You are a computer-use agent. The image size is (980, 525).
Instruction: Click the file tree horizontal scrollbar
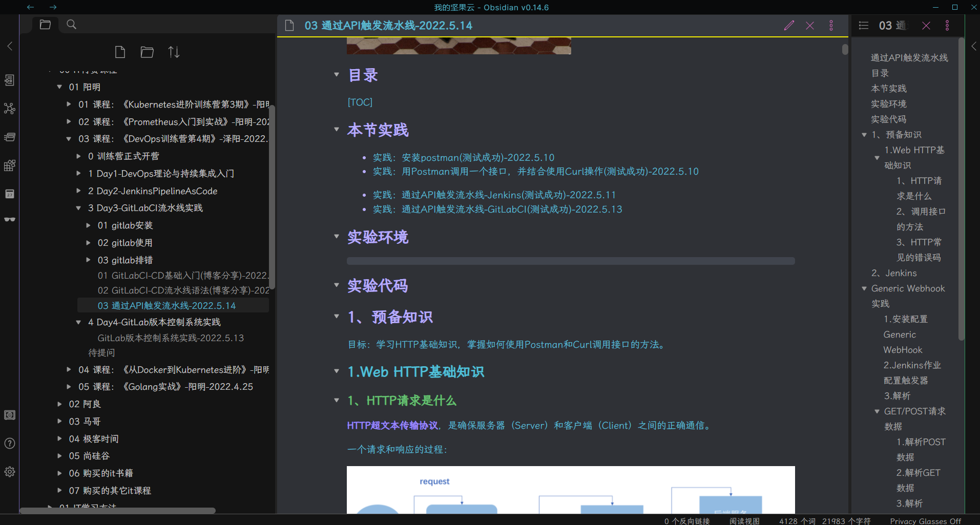[117, 511]
